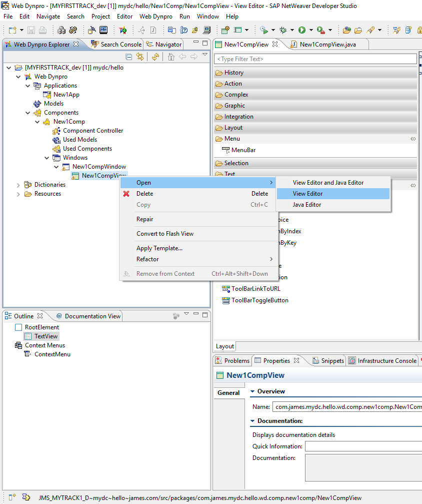Switch to the Search Console tab
This screenshot has width=422, height=504.
click(116, 45)
